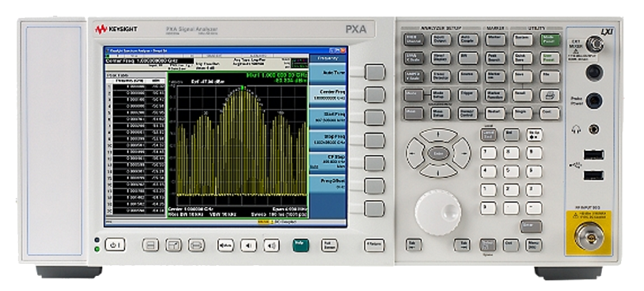Tap the Start Freq softkey on screen

click(x=328, y=117)
